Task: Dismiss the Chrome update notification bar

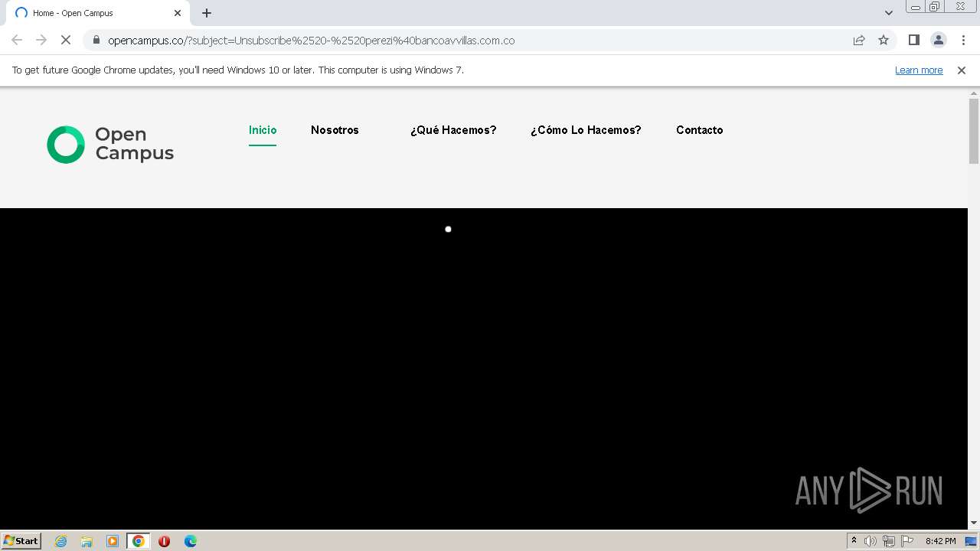Action: click(x=961, y=70)
